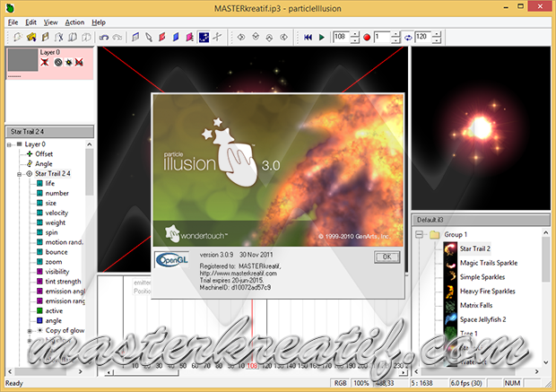Click the Simple Sparkles thumbnail icon
This screenshot has width=556, height=392.
point(450,277)
